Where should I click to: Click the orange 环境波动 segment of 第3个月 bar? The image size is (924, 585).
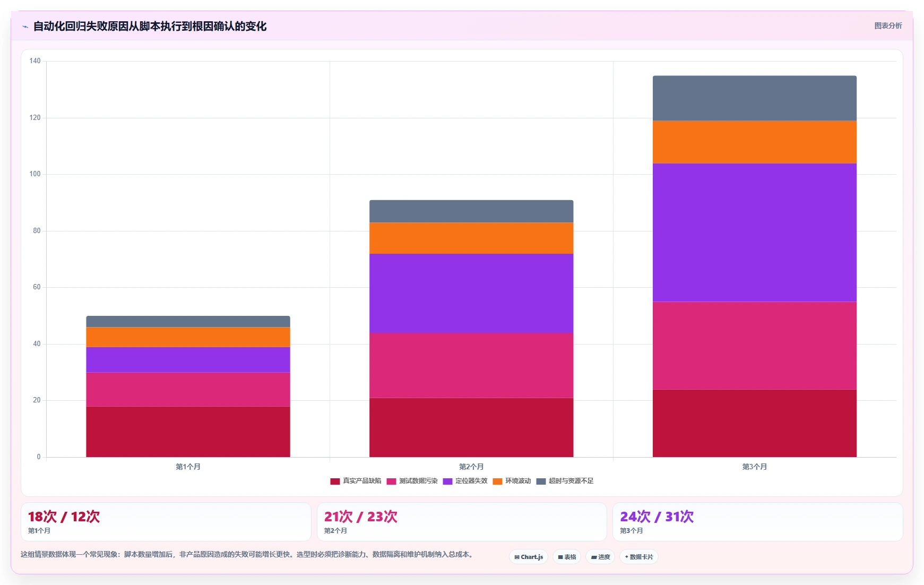(x=755, y=142)
